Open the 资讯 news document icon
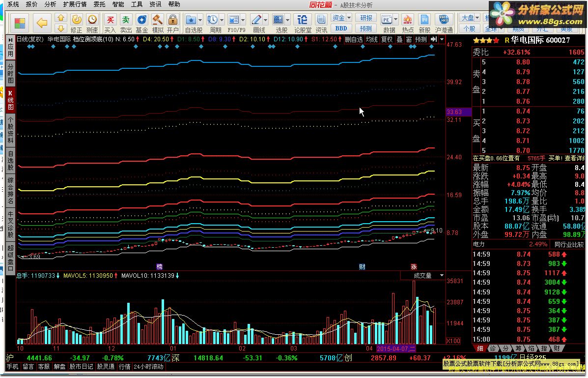Screen dimensions: 588x378 [321, 23]
